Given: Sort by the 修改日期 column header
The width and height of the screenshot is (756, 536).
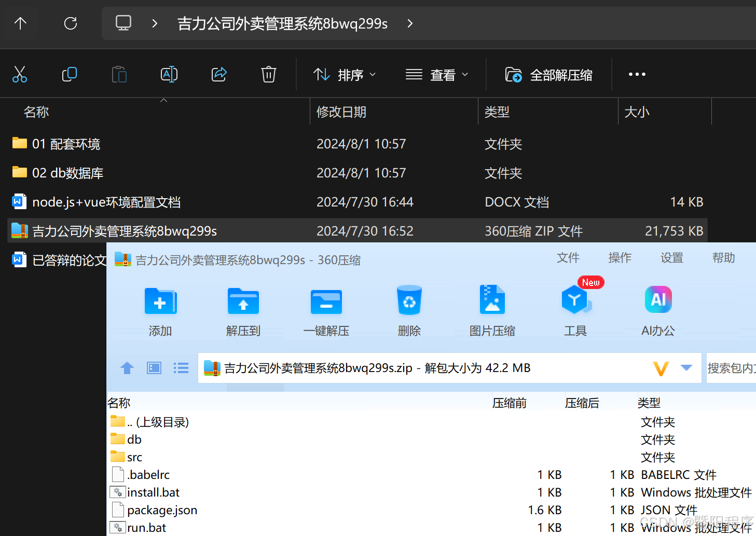Looking at the screenshot, I should tap(341, 112).
